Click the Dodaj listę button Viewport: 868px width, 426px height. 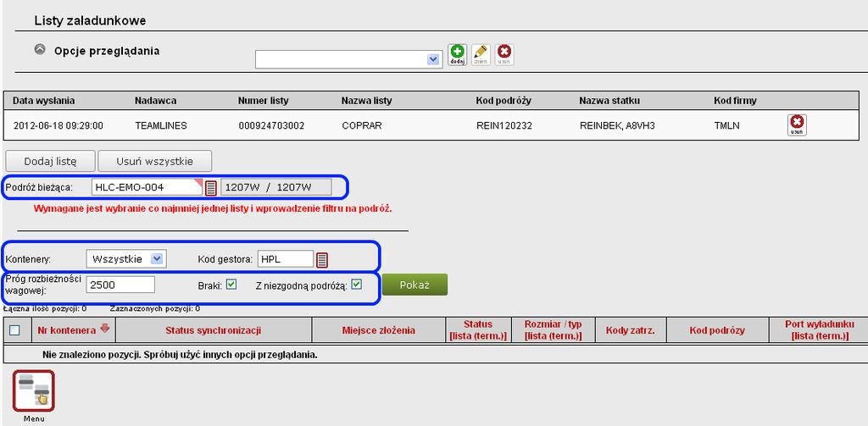[x=50, y=162]
